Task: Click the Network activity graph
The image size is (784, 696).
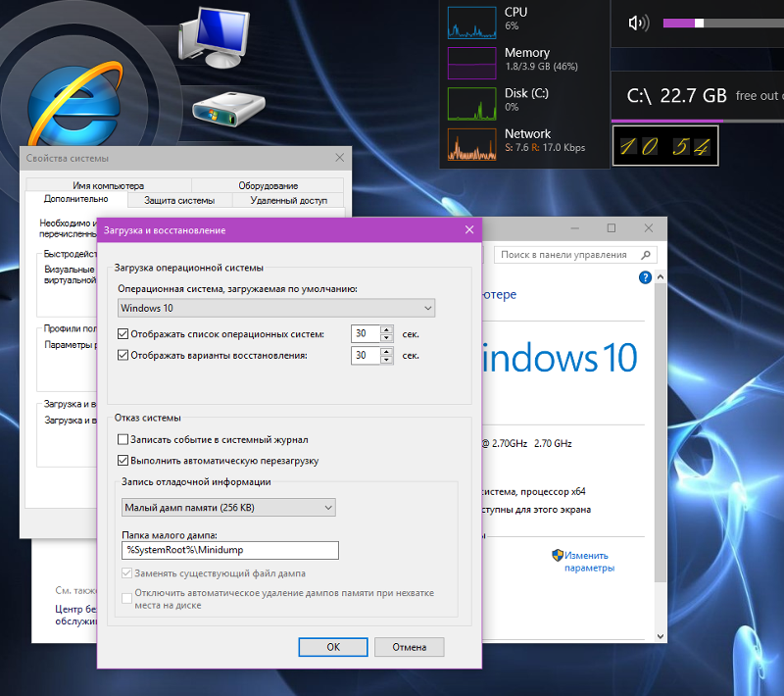Action: (472, 144)
